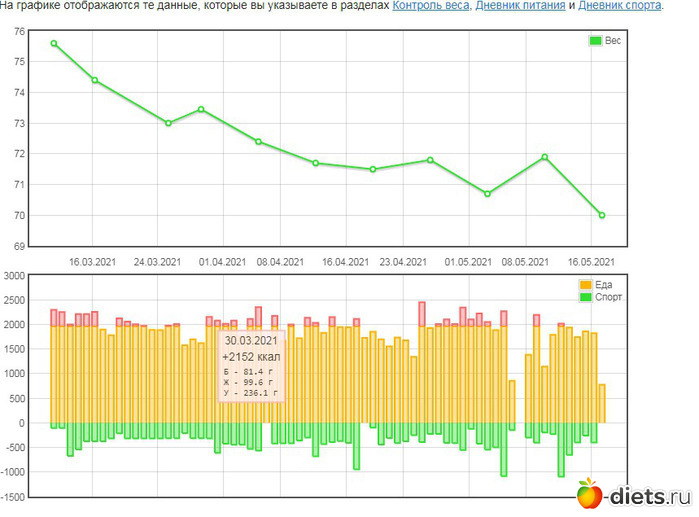Select the last weight point at 70

[602, 215]
